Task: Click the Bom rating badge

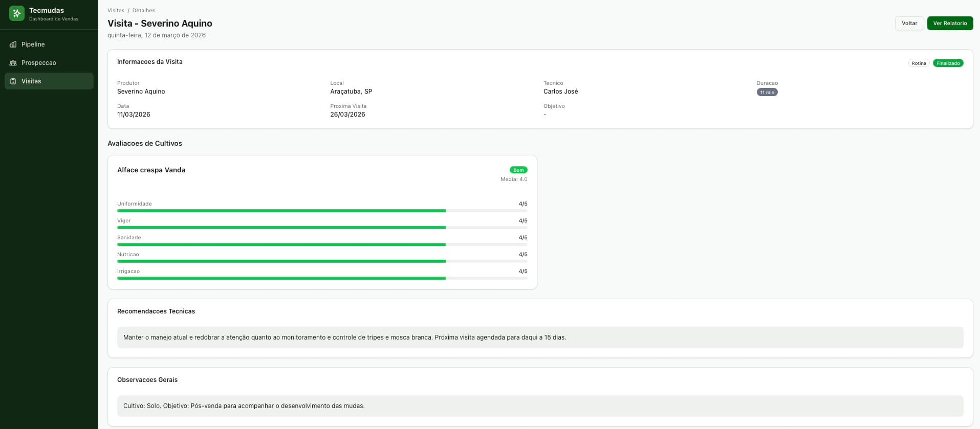Action: pos(518,170)
